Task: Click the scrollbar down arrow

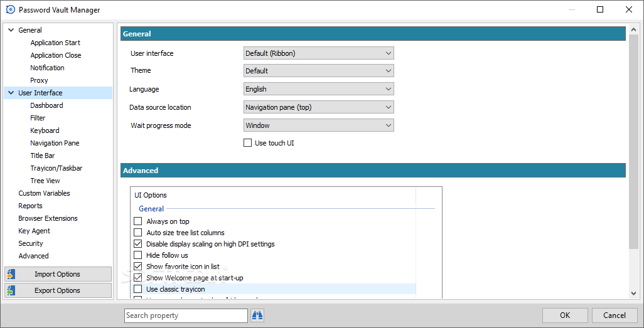Action: 634,293
